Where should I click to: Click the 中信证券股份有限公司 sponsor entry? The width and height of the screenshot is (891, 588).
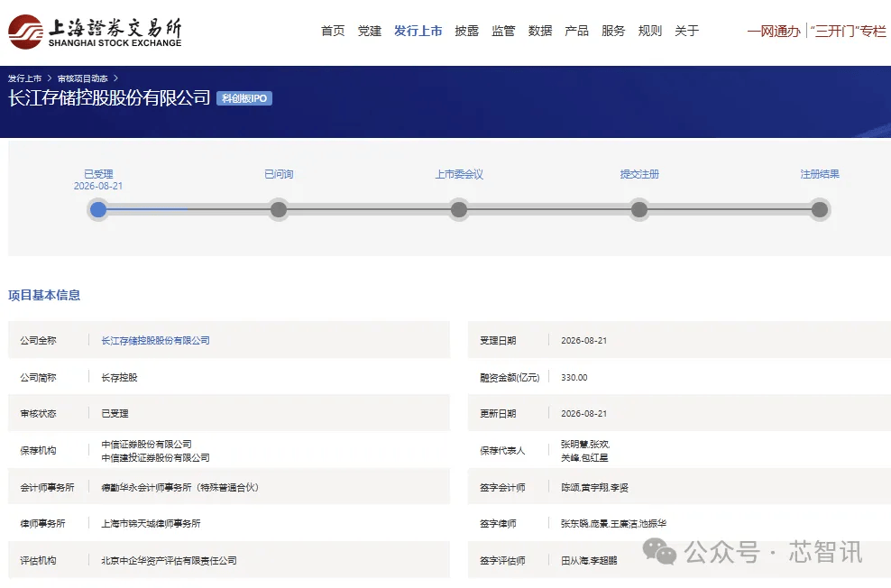tap(146, 445)
